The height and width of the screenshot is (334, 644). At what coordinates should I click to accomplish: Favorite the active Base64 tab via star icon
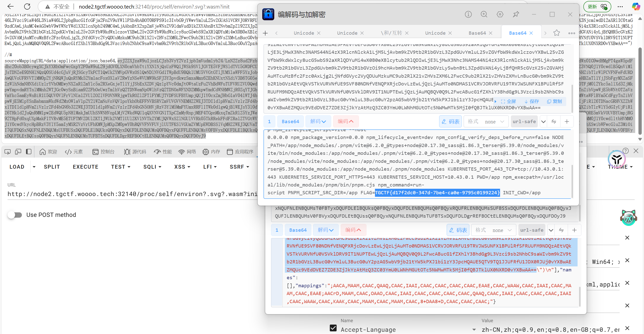556,33
